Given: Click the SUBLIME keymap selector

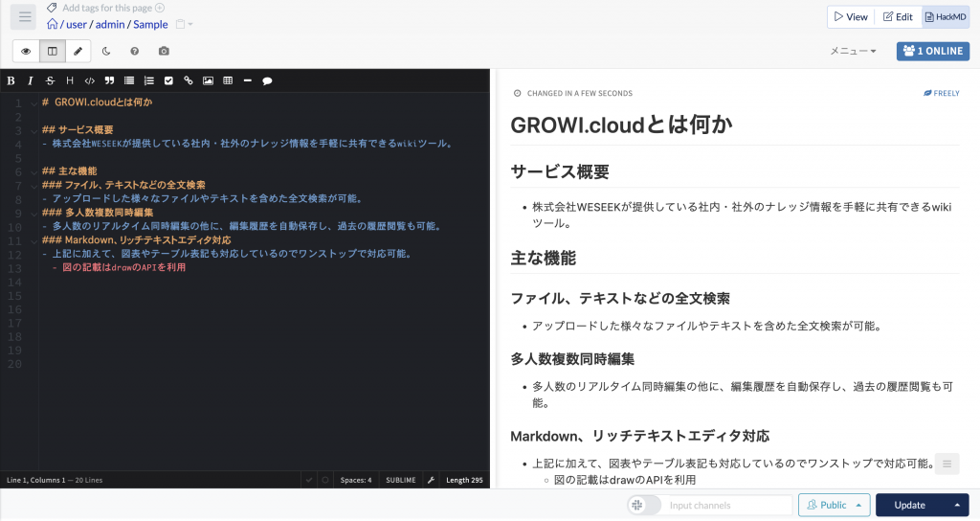Looking at the screenshot, I should pyautogui.click(x=401, y=481).
